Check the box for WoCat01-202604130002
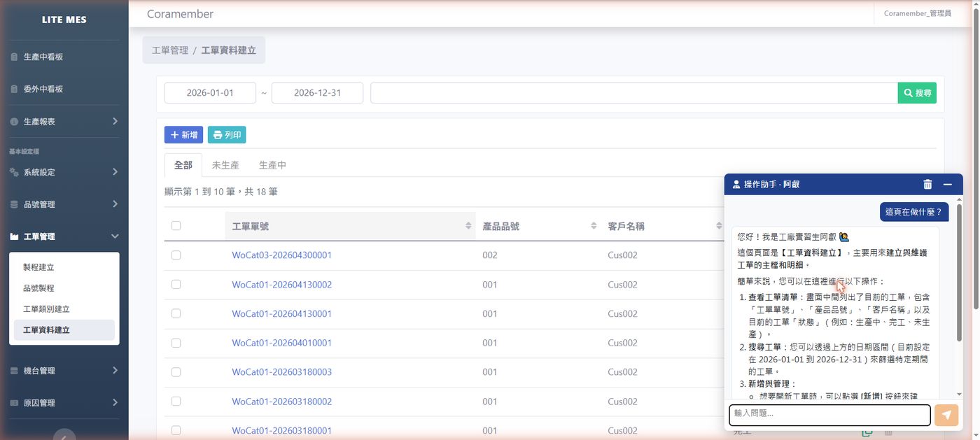 coord(176,285)
